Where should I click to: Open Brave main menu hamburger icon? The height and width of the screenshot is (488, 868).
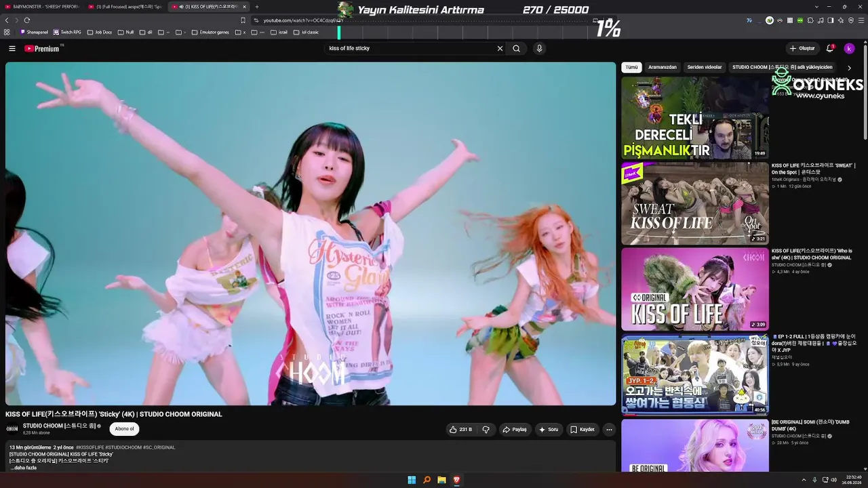click(x=861, y=20)
